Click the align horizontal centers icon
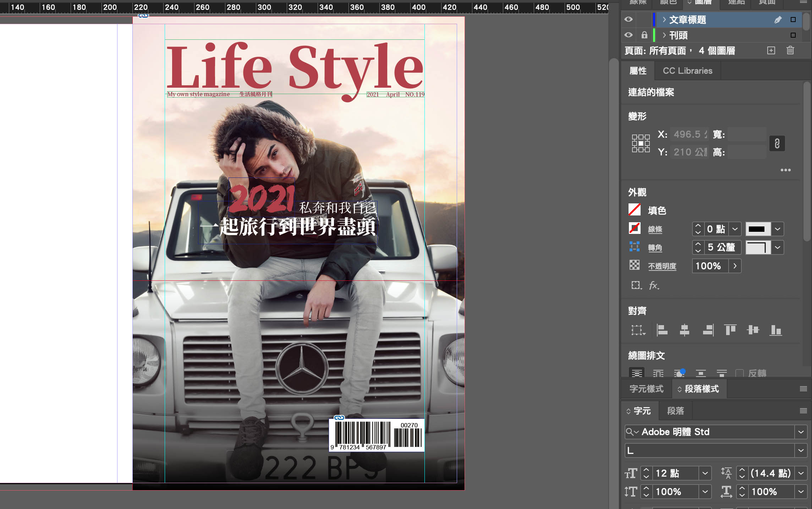The image size is (812, 509). [x=684, y=330]
